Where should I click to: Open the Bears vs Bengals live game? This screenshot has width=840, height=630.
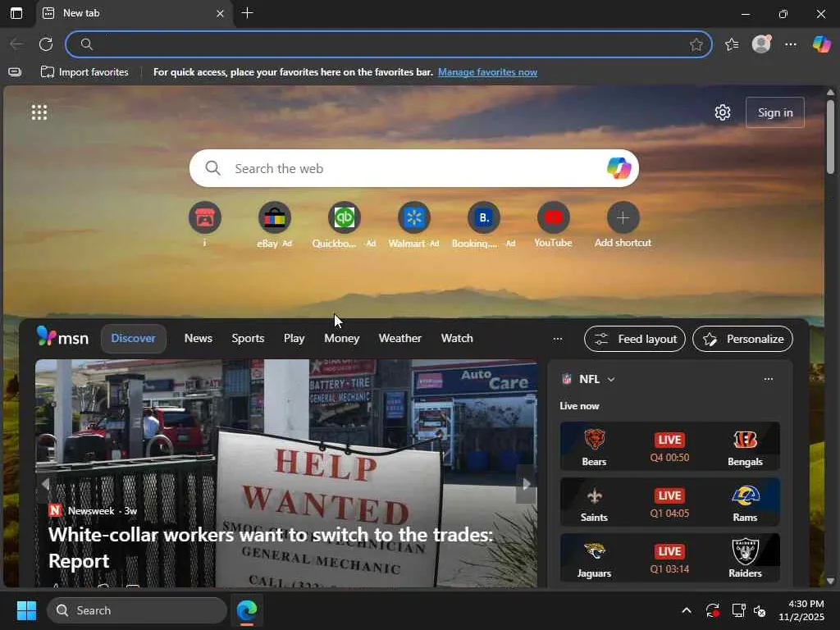click(x=669, y=446)
